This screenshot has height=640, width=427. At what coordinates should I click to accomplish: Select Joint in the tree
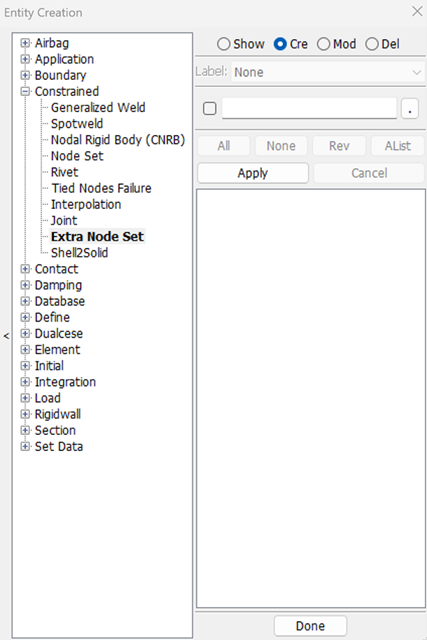click(64, 220)
